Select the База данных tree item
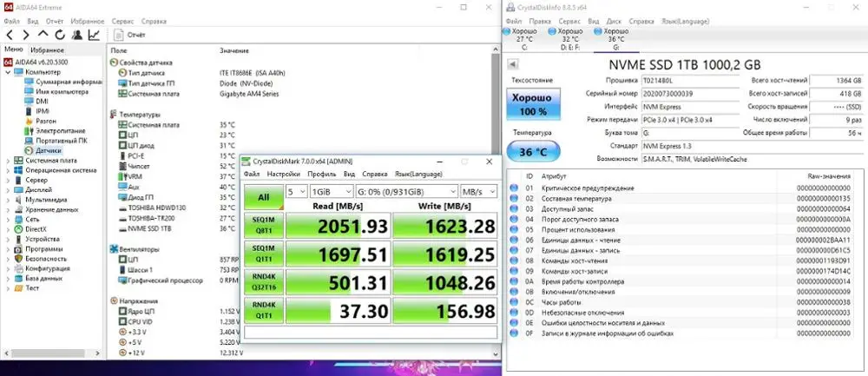Viewport: 868px width, 376px height. tap(38, 279)
